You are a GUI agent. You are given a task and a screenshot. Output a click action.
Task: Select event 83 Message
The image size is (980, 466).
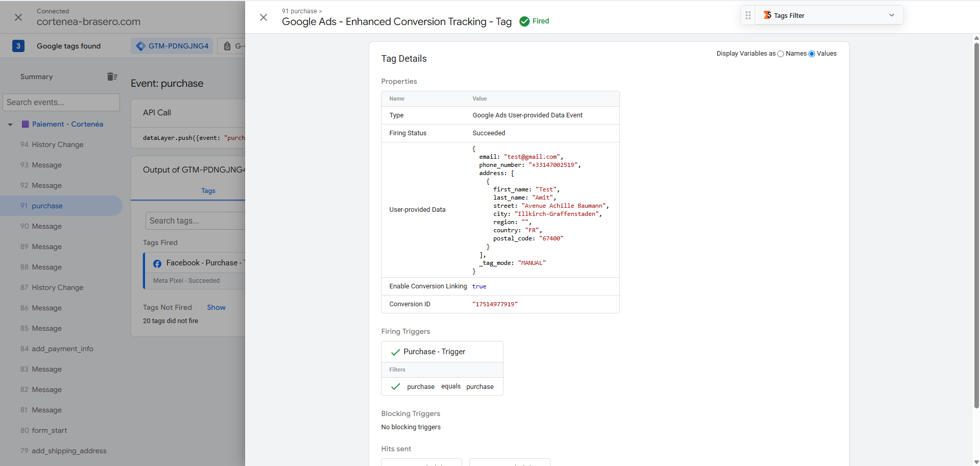pyautogui.click(x=61, y=369)
